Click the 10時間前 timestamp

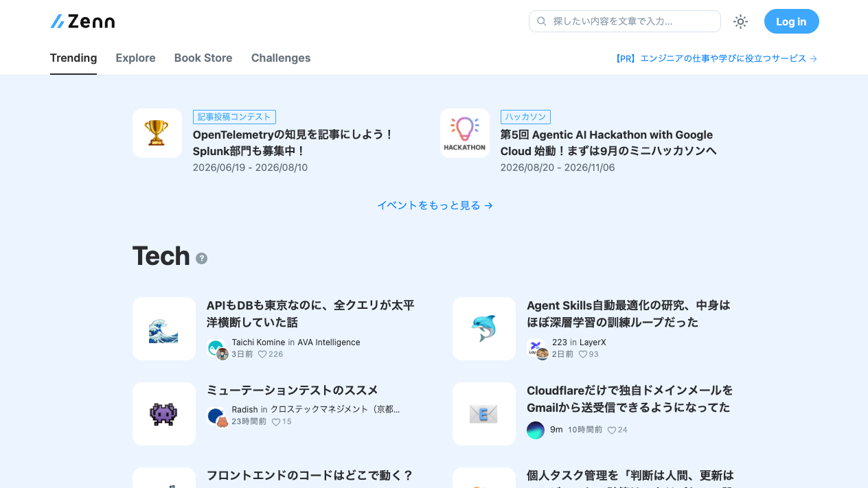[585, 430]
